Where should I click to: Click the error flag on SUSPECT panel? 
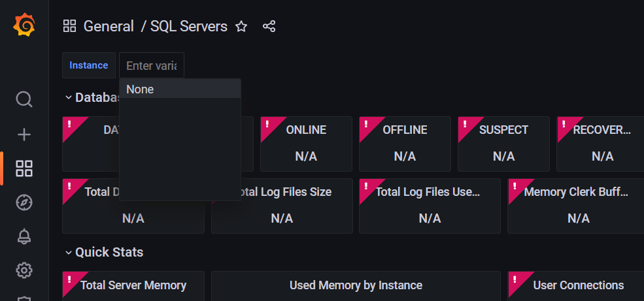coord(466,124)
